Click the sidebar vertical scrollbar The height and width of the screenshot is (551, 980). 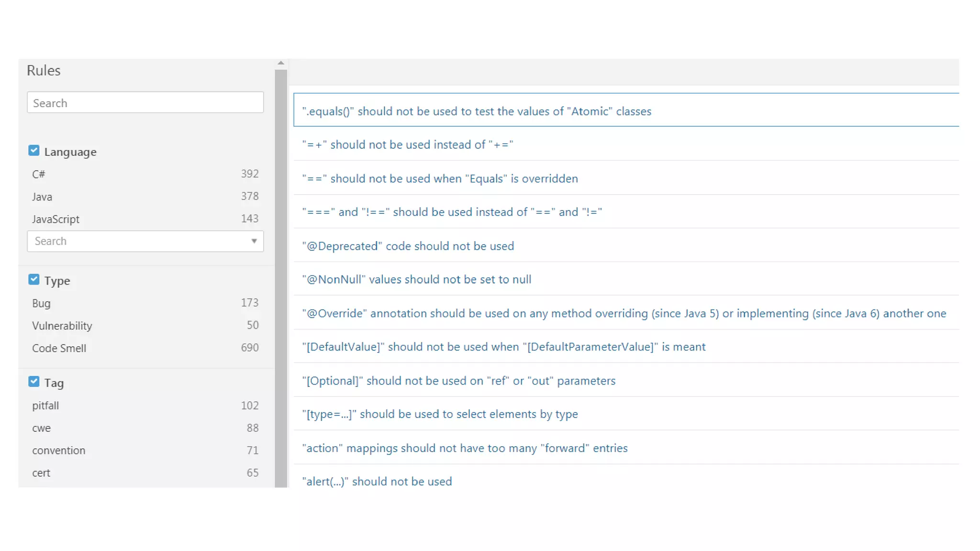click(x=281, y=277)
